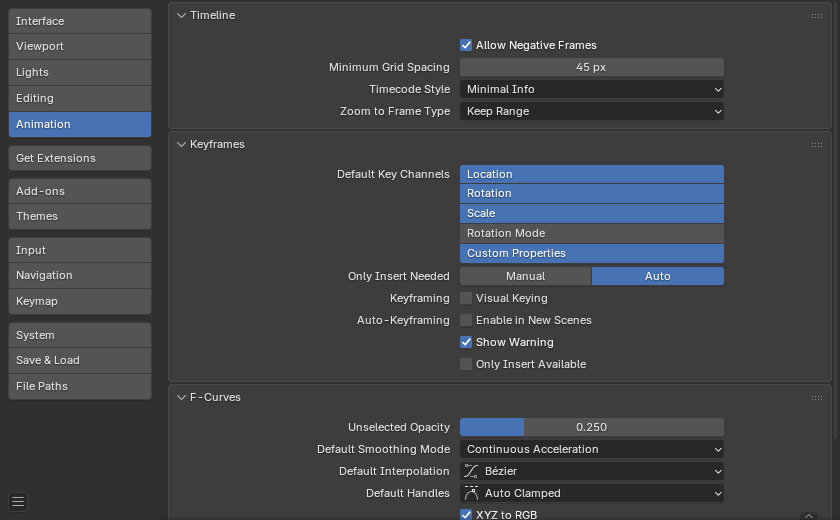The width and height of the screenshot is (840, 520).
Task: Open the Themes preferences tab
Action: (x=80, y=216)
